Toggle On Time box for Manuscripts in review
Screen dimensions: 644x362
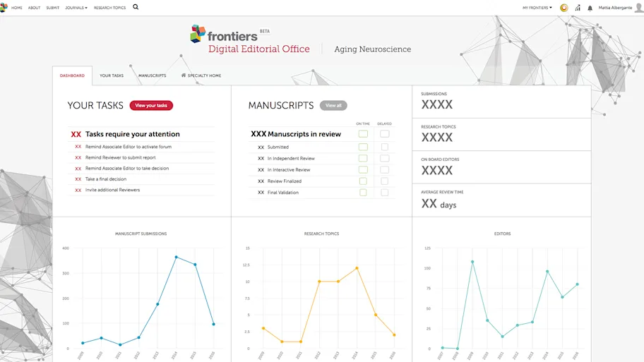click(x=363, y=134)
